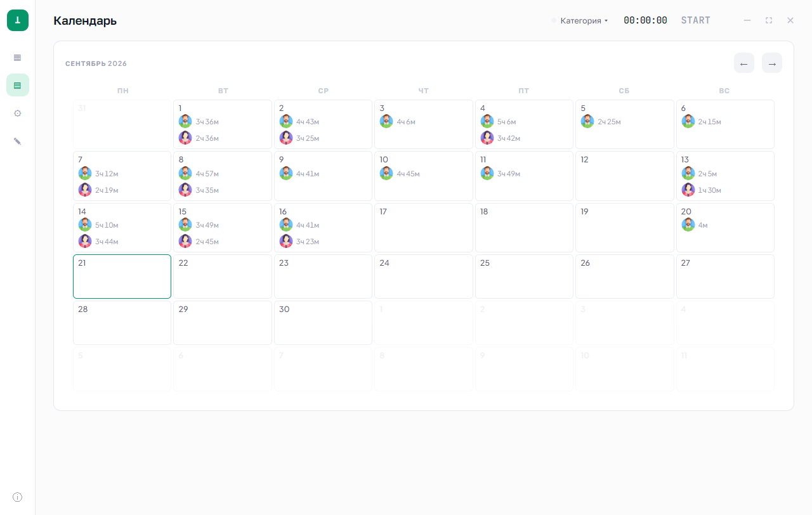Click avatar next to 4м on day 20

click(688, 225)
